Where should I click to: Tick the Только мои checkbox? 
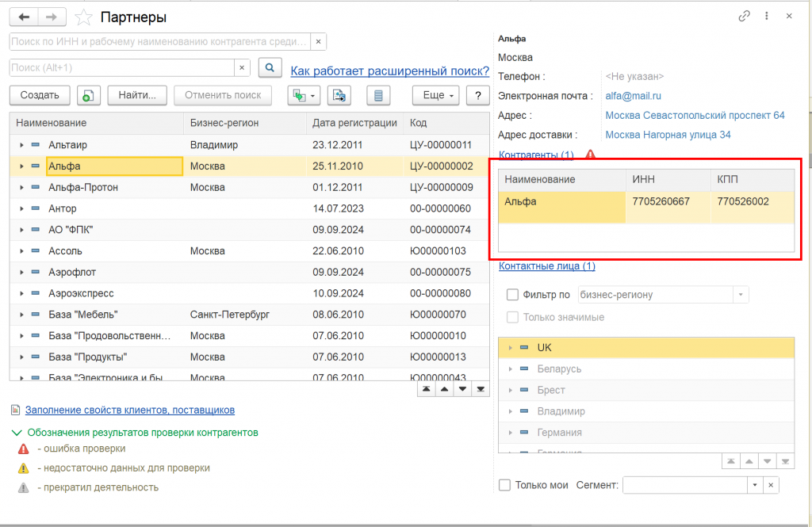(x=504, y=485)
